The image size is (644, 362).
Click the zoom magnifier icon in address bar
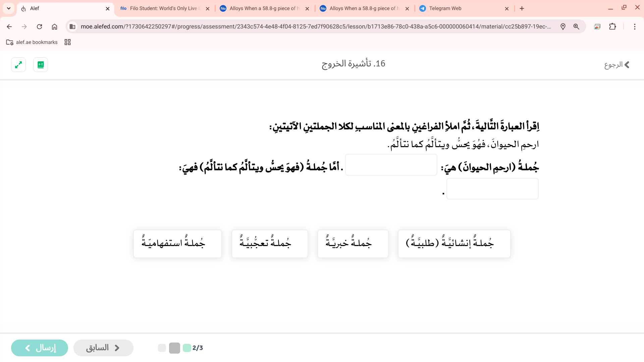(576, 26)
